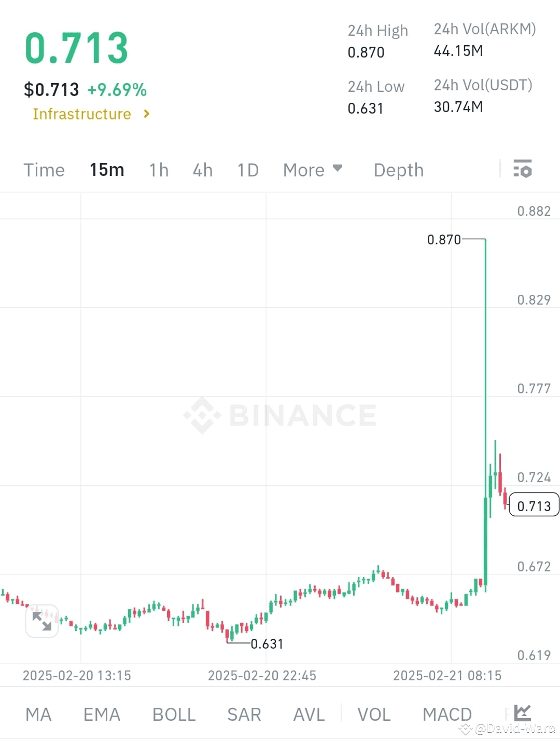Open the MACD indicator
The width and height of the screenshot is (560, 740).
click(x=446, y=714)
